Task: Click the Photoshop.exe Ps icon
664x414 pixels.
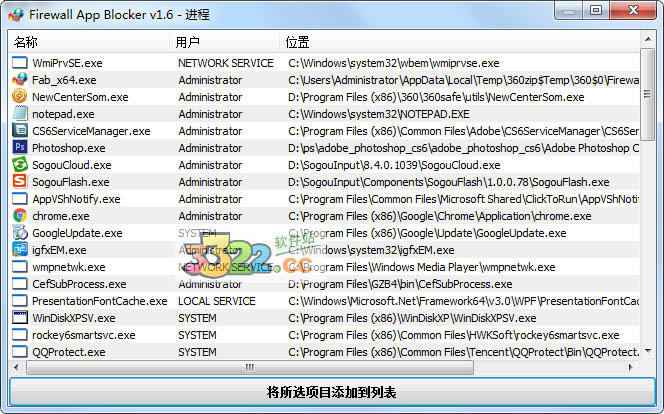Action: pos(19,147)
